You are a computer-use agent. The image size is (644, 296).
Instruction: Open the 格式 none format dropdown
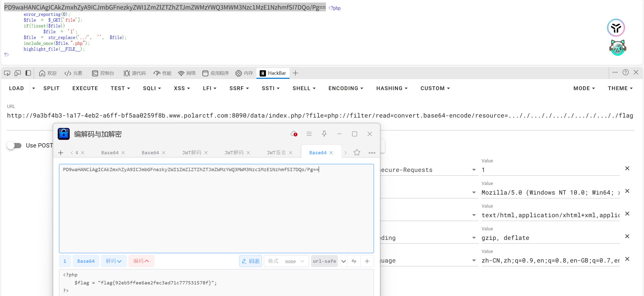point(286,261)
